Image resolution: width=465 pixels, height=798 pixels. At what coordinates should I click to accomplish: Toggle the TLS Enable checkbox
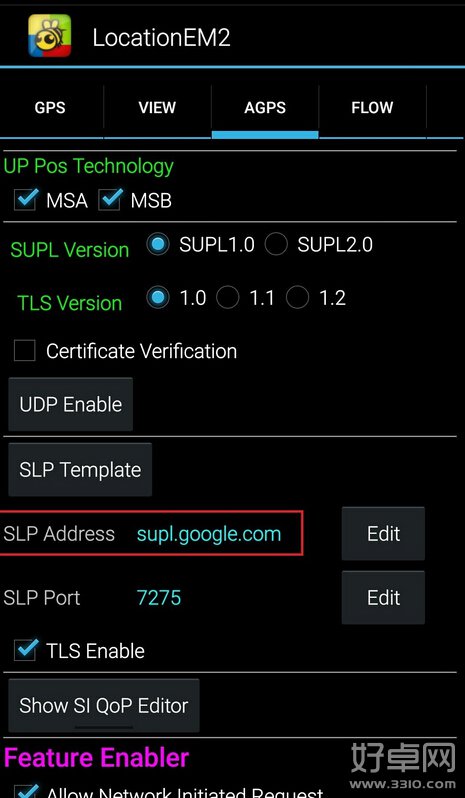[25, 650]
